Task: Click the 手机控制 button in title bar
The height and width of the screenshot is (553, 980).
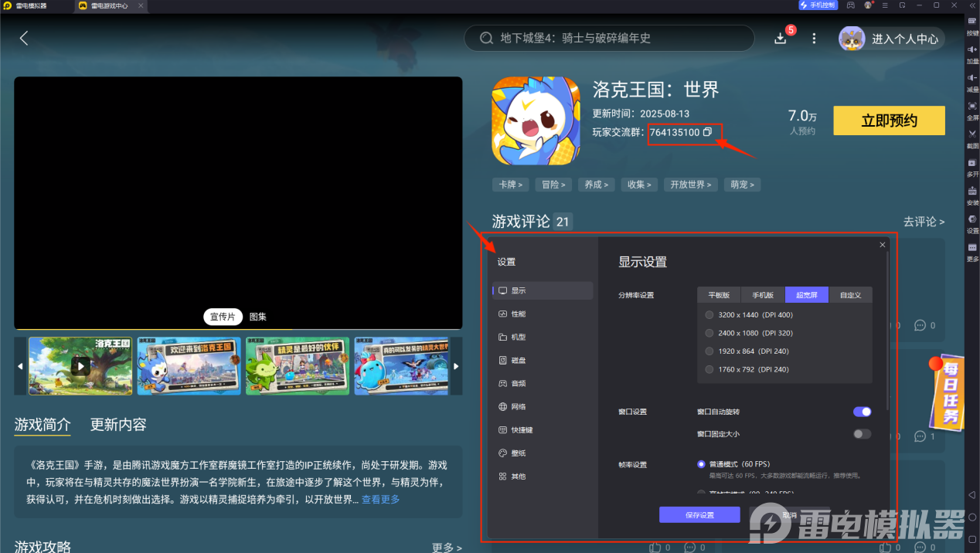Action: click(x=818, y=5)
